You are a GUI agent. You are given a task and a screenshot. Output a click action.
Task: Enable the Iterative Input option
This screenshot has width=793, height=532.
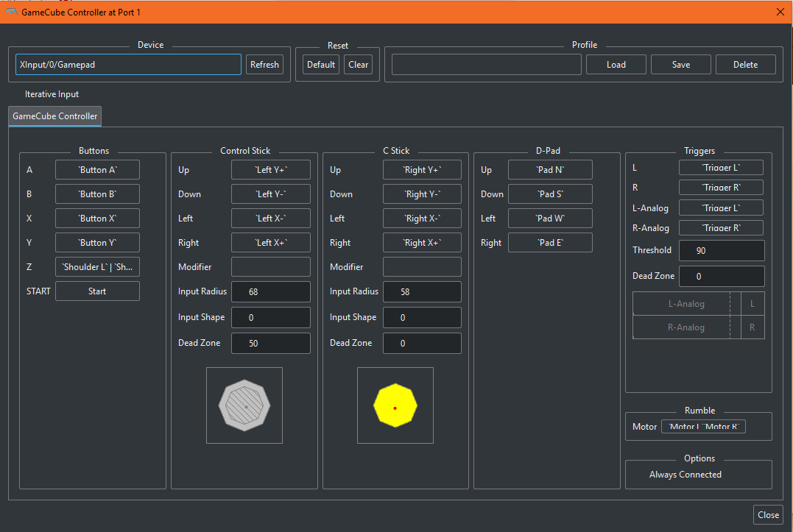(x=52, y=94)
